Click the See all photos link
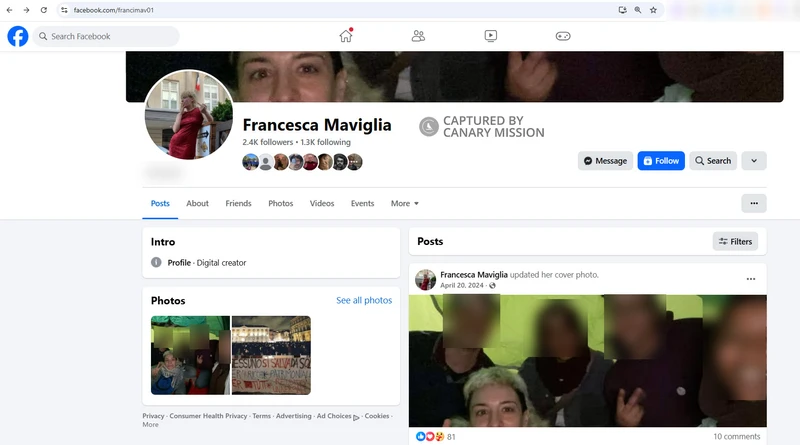The image size is (800, 445). point(364,301)
